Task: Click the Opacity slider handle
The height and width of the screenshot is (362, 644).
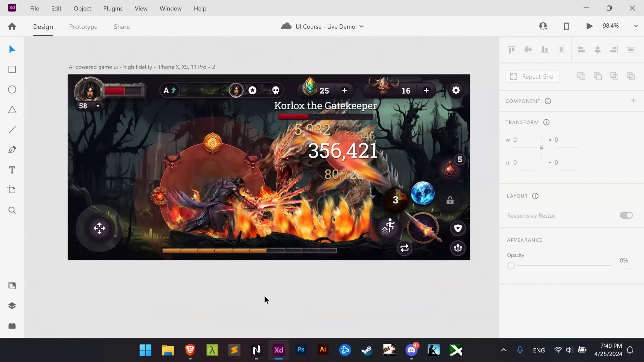Action: [x=511, y=265]
